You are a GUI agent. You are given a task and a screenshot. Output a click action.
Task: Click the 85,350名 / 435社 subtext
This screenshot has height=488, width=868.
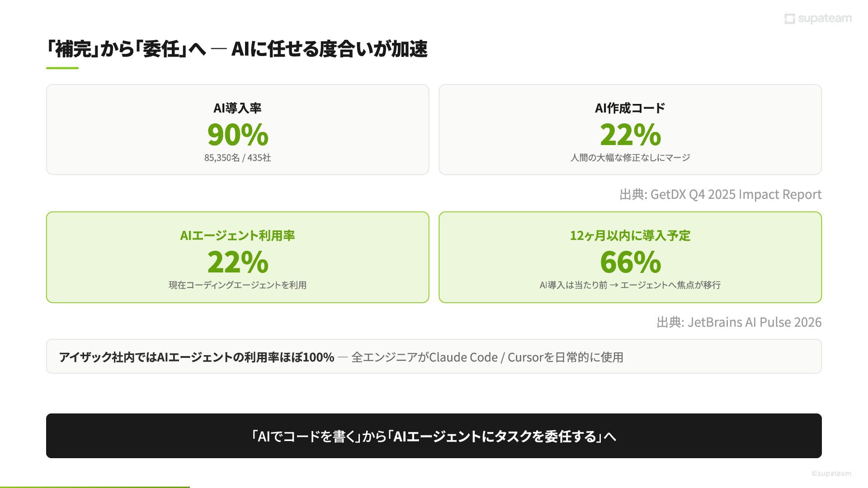pyautogui.click(x=237, y=158)
